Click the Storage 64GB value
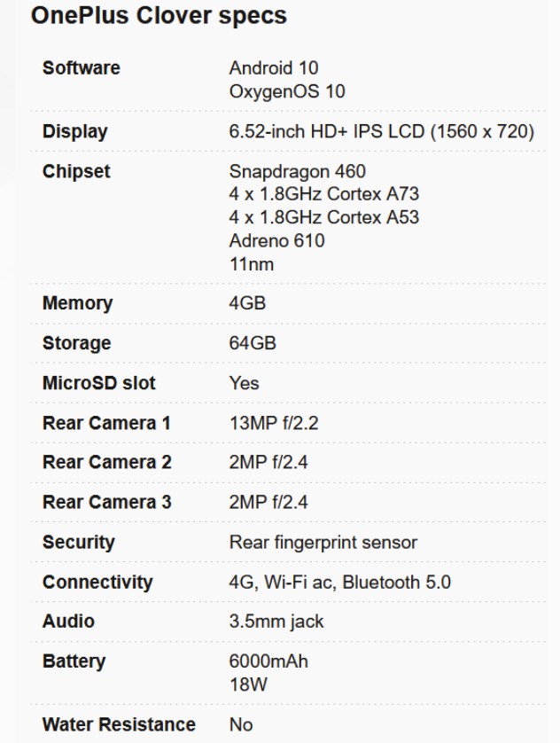Screen dimensions: 560x743 point(253,343)
